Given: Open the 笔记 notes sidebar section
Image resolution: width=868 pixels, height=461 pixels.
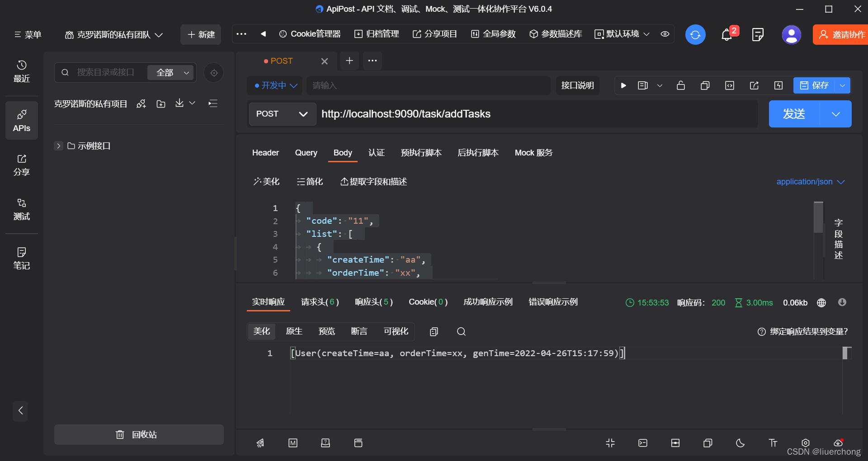Looking at the screenshot, I should [22, 259].
